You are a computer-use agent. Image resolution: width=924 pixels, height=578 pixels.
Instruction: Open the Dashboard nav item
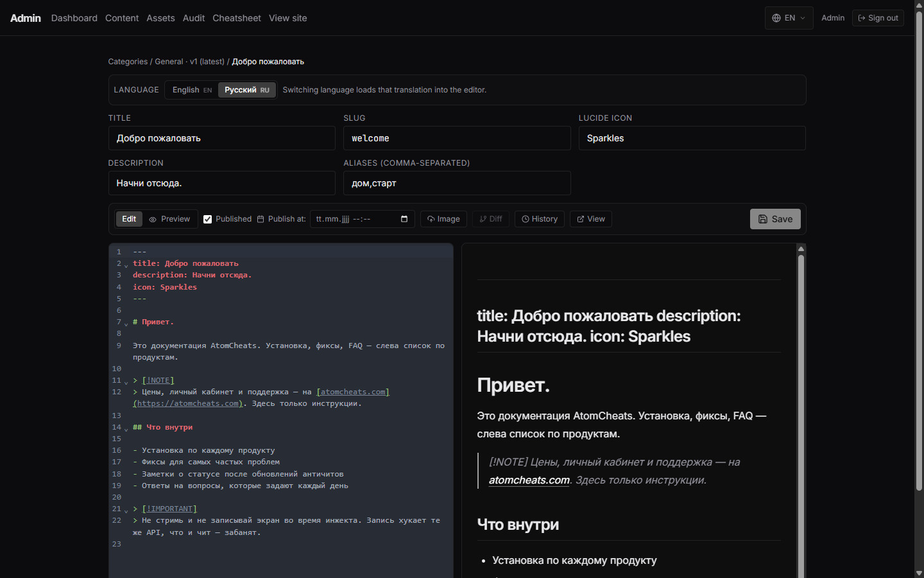pos(74,18)
